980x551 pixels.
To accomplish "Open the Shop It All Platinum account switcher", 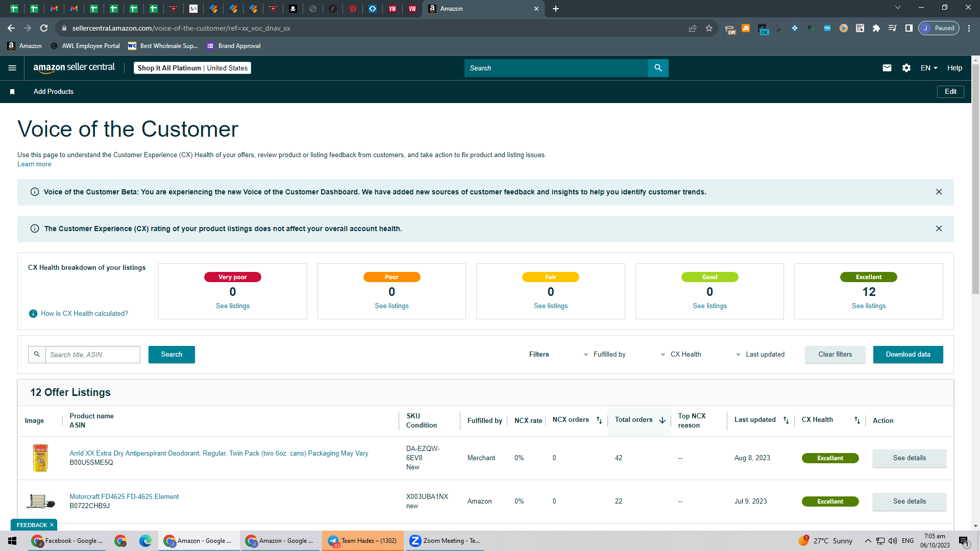I will click(x=192, y=68).
